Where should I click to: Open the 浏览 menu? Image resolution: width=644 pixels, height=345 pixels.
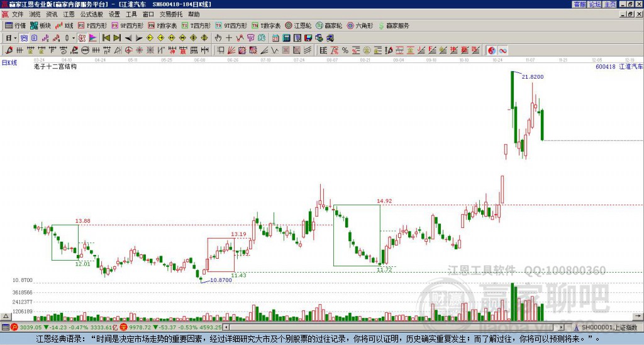tap(35, 14)
